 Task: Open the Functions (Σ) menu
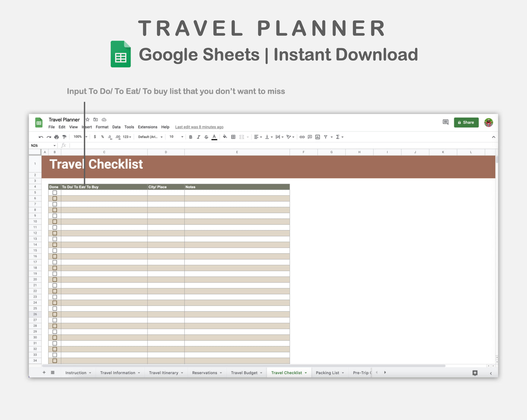[338, 137]
